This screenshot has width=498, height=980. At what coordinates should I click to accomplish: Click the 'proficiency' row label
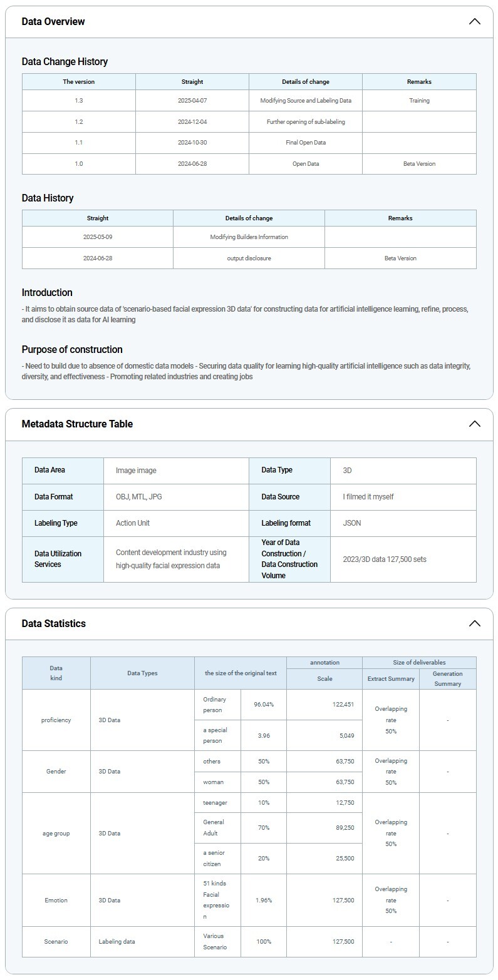[x=56, y=720]
